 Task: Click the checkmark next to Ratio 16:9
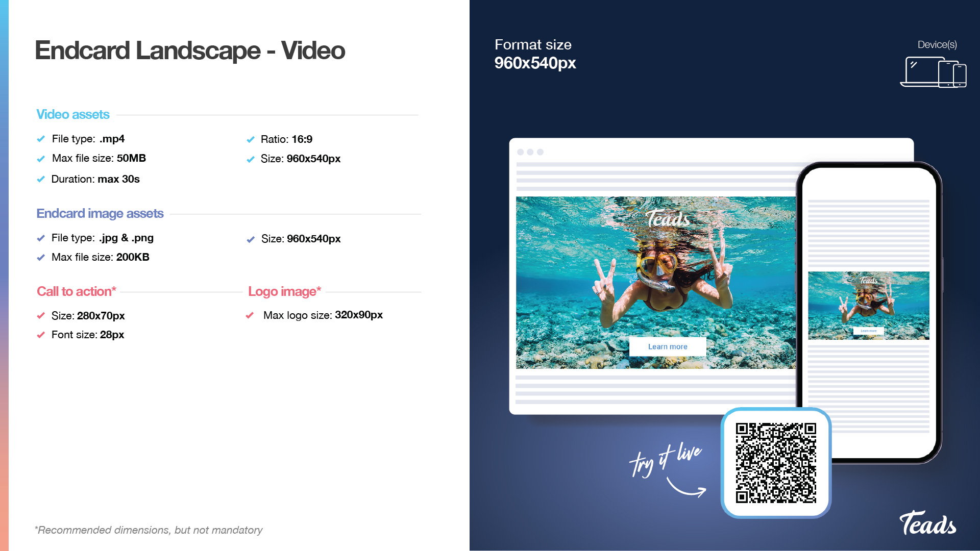[x=250, y=140]
